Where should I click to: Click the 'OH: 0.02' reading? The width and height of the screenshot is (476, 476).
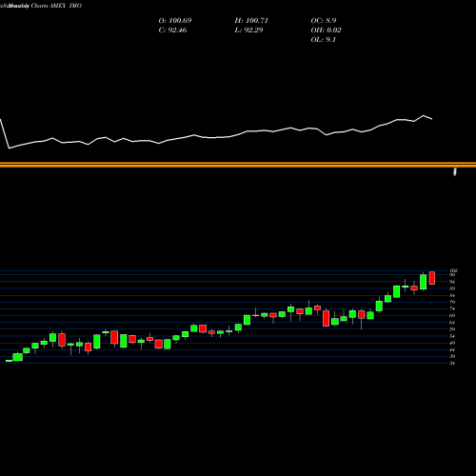(x=326, y=30)
